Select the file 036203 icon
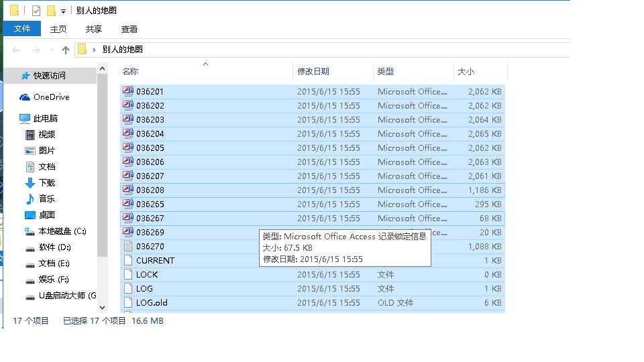This screenshot has width=644, height=362. [x=128, y=119]
